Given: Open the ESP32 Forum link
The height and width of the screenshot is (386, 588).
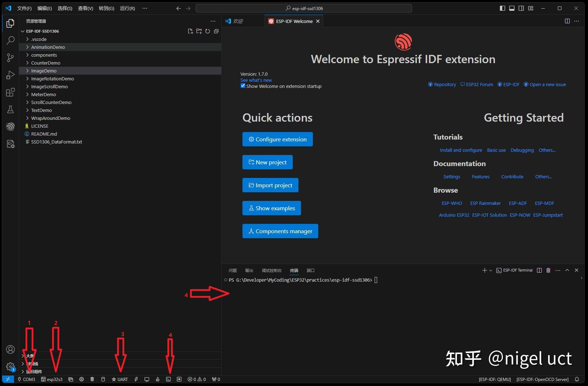Looking at the screenshot, I should coord(480,84).
